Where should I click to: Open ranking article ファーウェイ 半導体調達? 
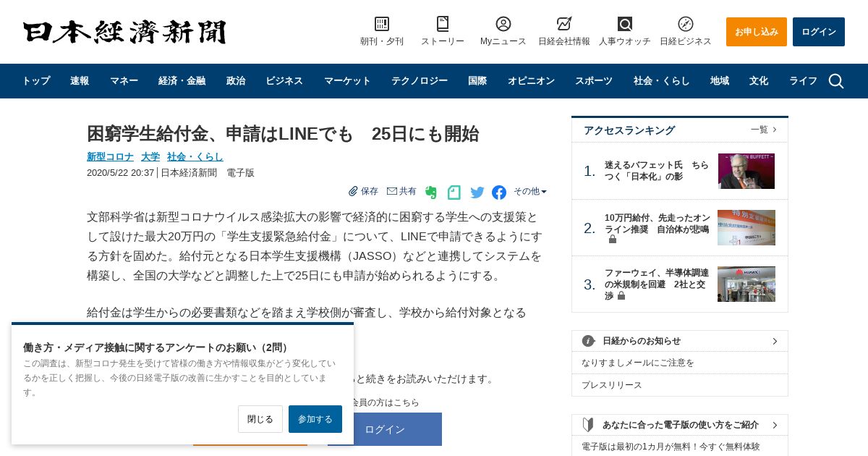click(655, 284)
